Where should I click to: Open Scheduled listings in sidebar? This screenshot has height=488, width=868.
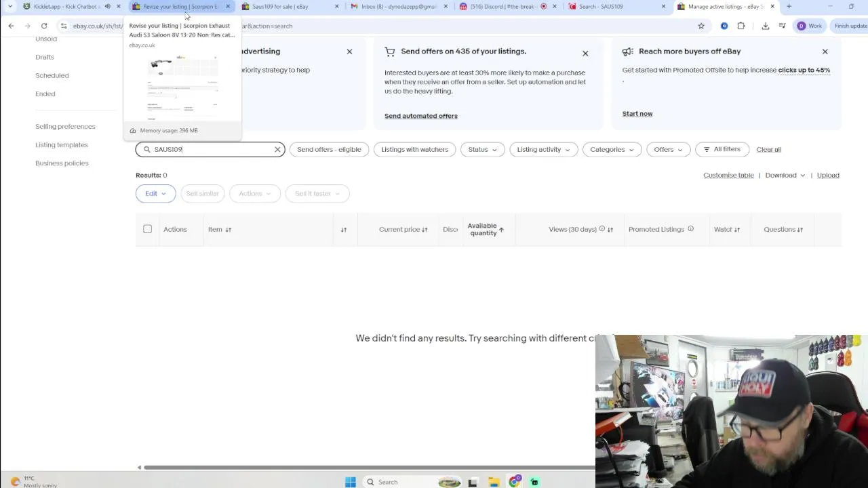52,75
